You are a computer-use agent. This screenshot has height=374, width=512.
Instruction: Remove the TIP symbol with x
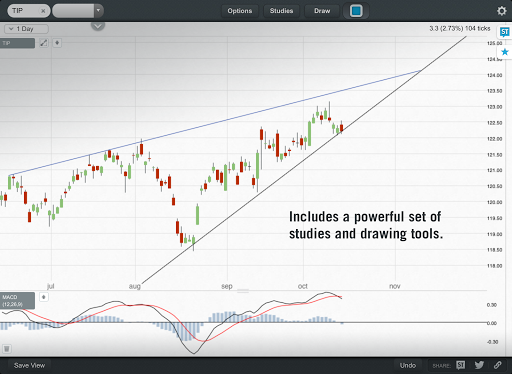point(43,11)
